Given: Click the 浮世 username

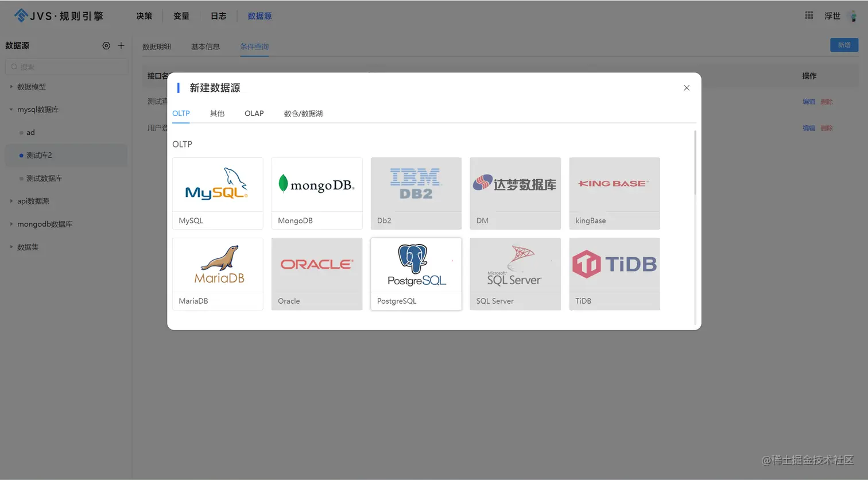Looking at the screenshot, I should coord(832,16).
